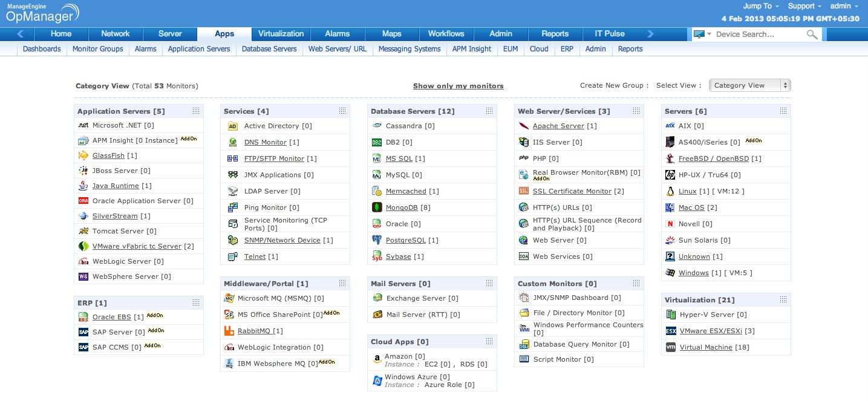This screenshot has width=868, height=401.
Task: Click the Windows flag icon
Action: 670,273
